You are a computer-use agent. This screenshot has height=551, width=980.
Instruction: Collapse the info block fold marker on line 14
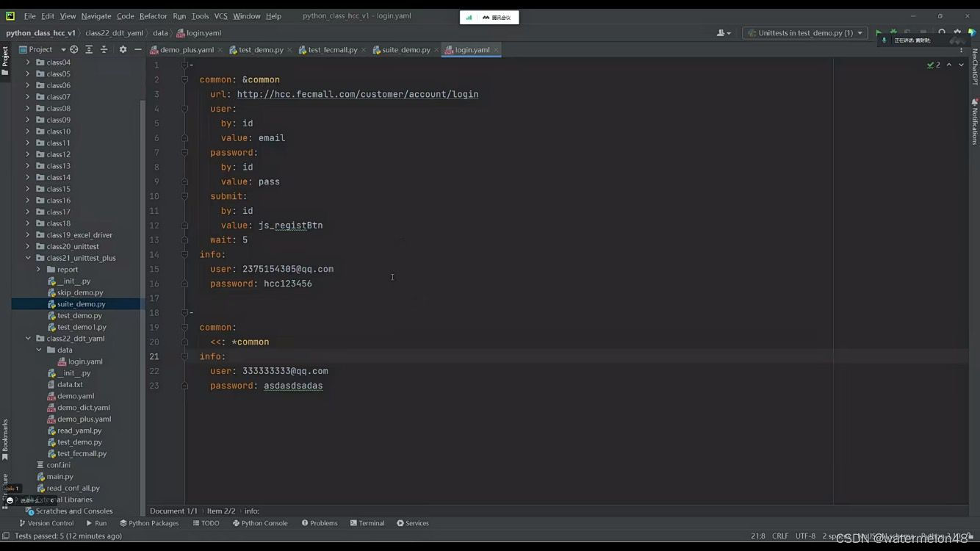[185, 254]
